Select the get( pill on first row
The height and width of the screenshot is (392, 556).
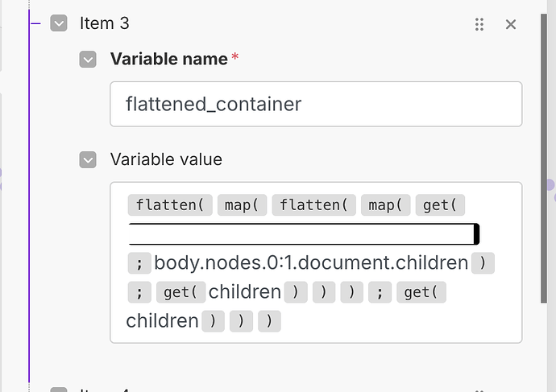click(440, 205)
